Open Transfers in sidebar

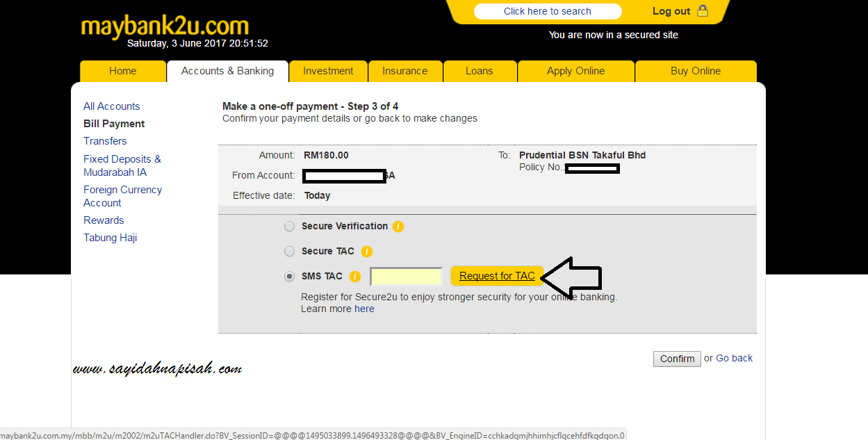(x=105, y=141)
